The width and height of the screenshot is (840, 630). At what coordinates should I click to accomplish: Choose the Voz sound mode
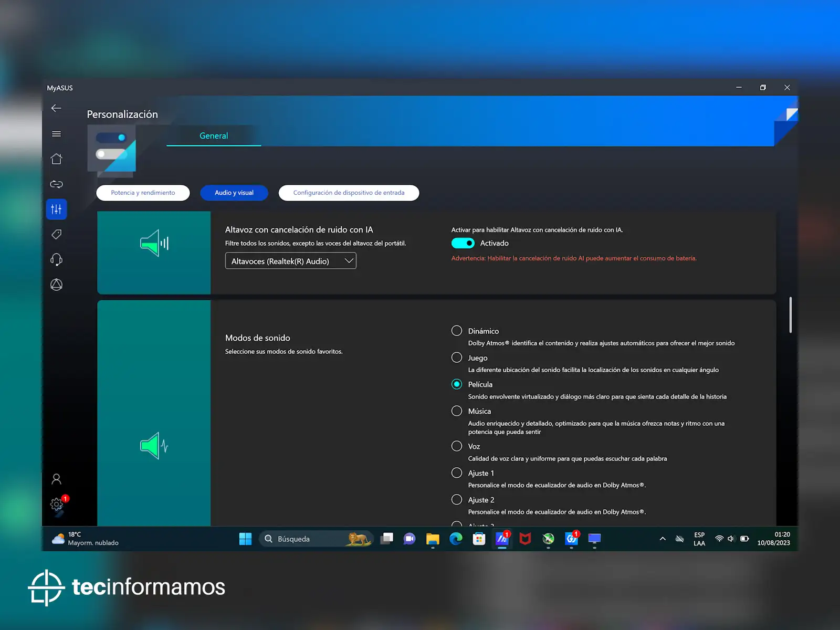click(x=457, y=446)
